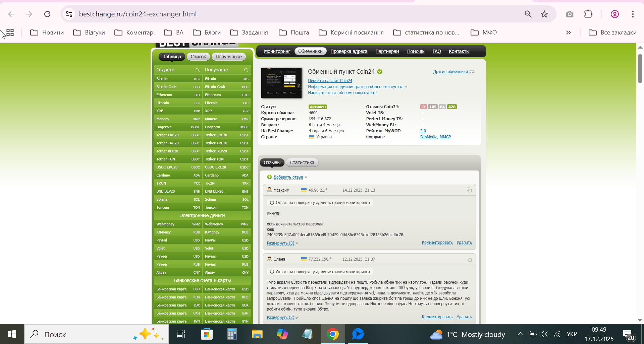Select Bitcoin BTC in the Отдаете column
This screenshot has width=644, height=344.
(x=178, y=79)
